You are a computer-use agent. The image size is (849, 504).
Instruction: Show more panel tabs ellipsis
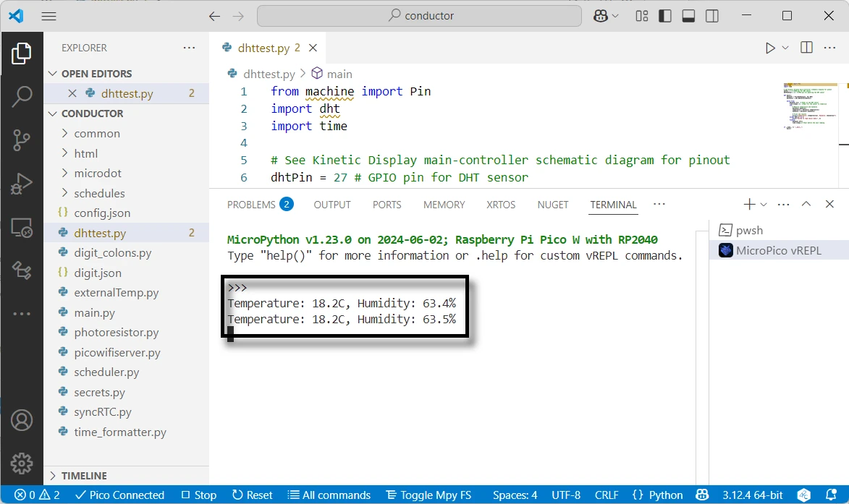[x=659, y=204]
